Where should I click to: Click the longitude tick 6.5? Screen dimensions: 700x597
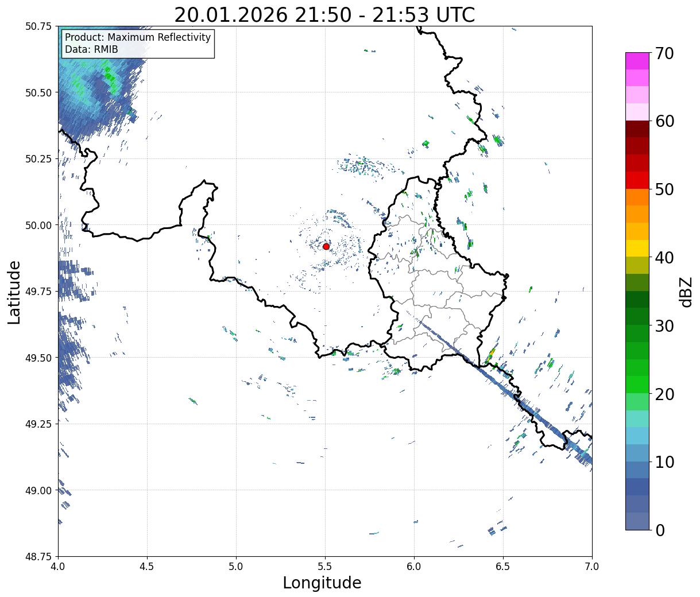[x=503, y=567]
